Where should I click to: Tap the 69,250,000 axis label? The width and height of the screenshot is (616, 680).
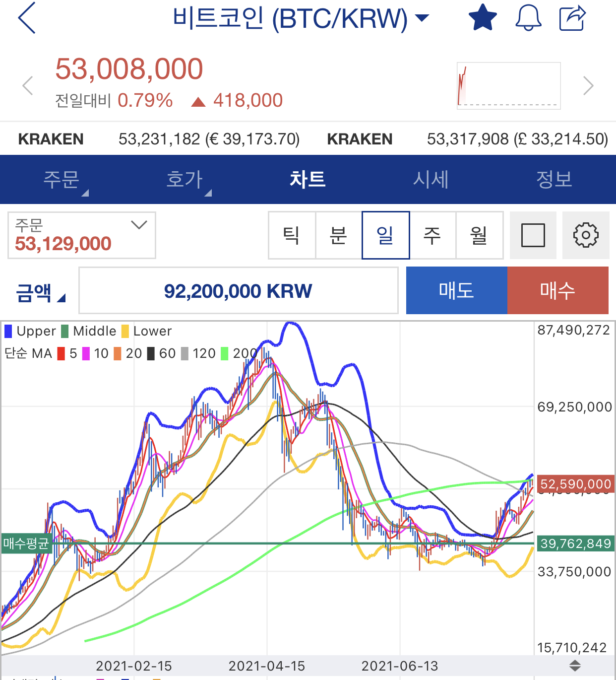pyautogui.click(x=575, y=407)
